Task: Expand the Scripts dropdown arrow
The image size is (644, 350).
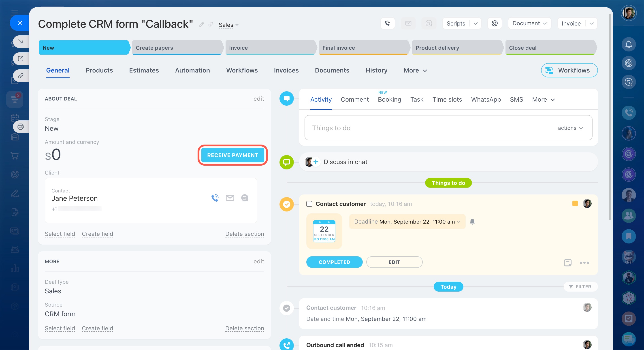Action: (476, 23)
